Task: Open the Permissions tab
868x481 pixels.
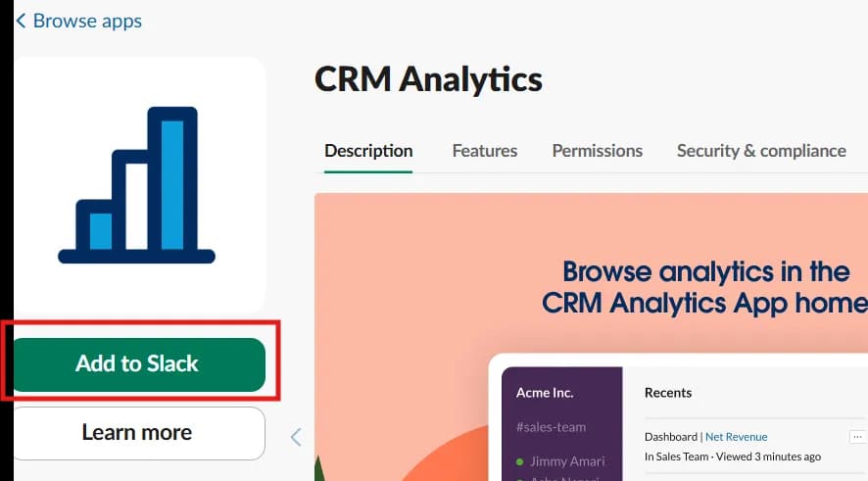Action: (x=598, y=151)
